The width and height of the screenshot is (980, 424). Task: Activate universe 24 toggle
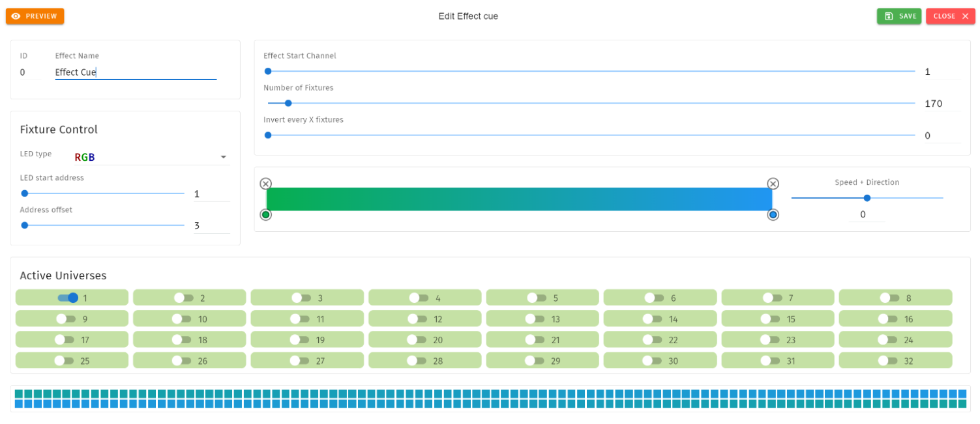[x=887, y=340]
